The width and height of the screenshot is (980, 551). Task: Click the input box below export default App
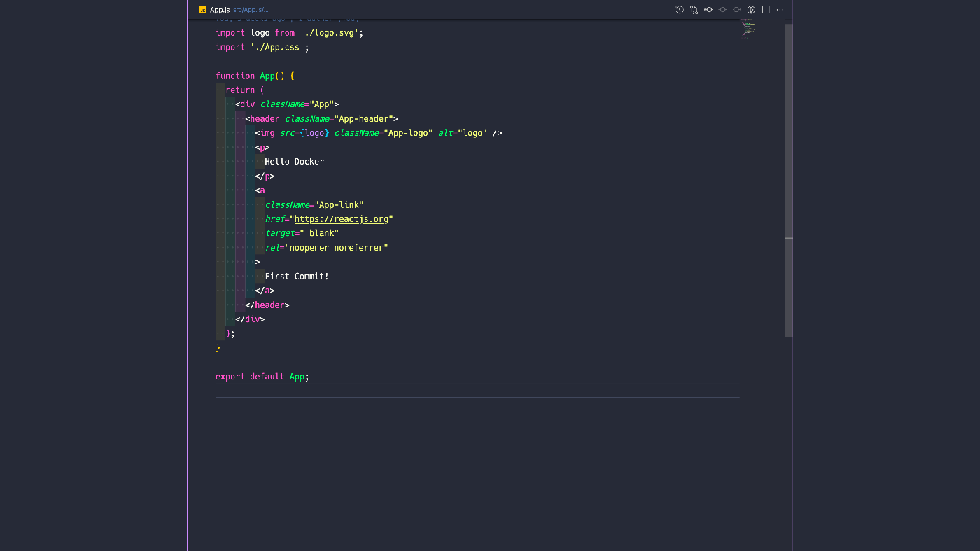click(x=477, y=391)
